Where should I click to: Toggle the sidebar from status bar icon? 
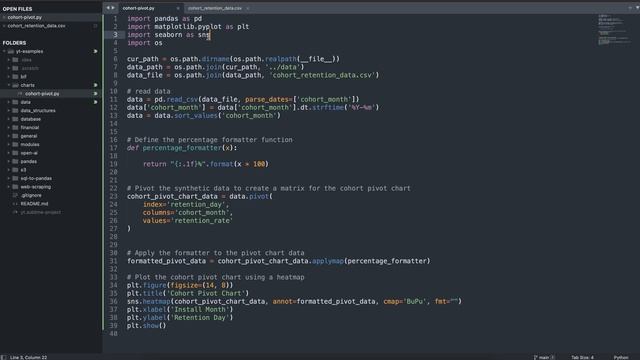(x=4, y=357)
